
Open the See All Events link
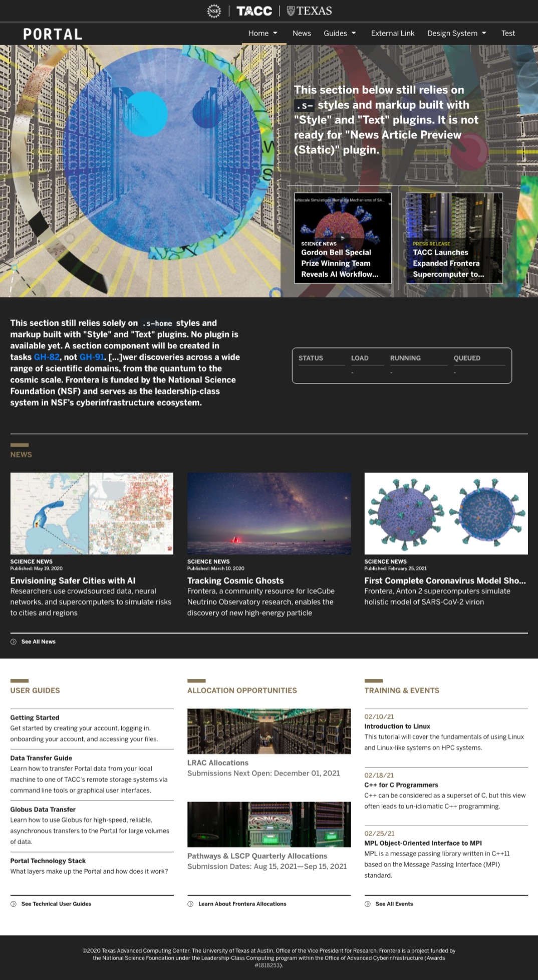(x=394, y=904)
